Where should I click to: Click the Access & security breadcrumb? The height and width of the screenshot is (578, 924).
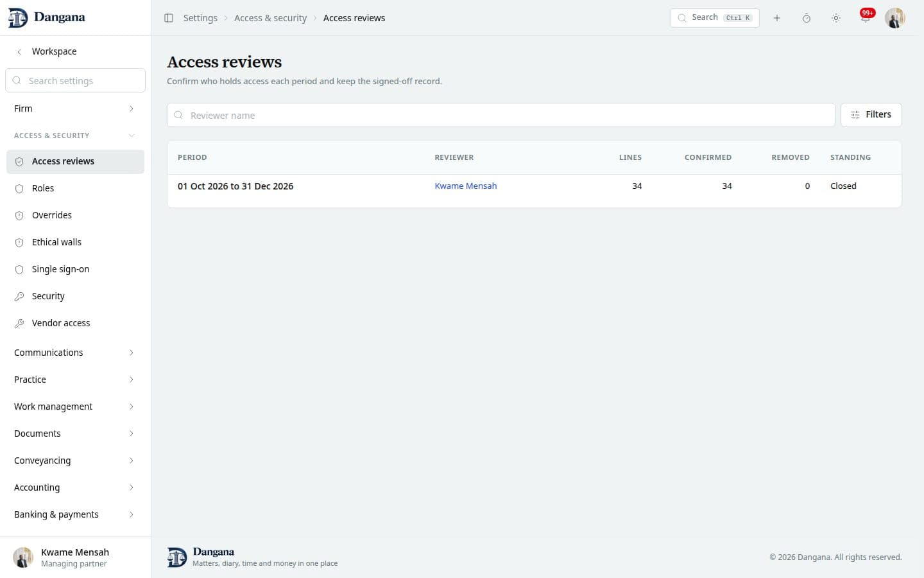pos(270,18)
